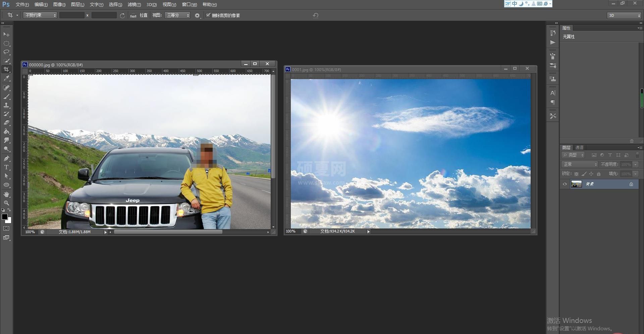Screen dimensions: 644x334
Task: Open the Layers panel flyout menu
Action: click(x=640, y=147)
